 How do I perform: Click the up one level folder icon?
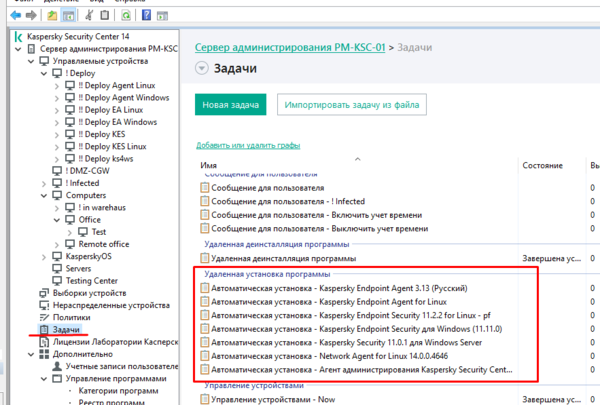tap(52, 15)
